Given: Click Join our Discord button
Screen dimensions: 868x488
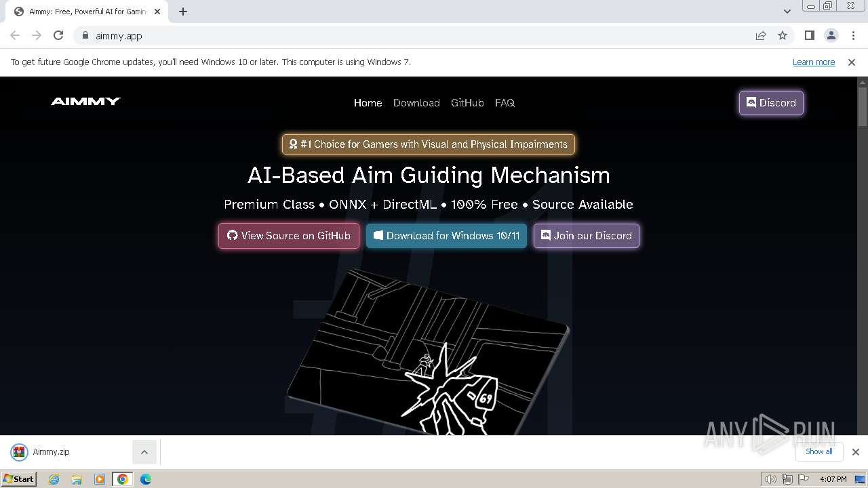Looking at the screenshot, I should click(x=586, y=236).
